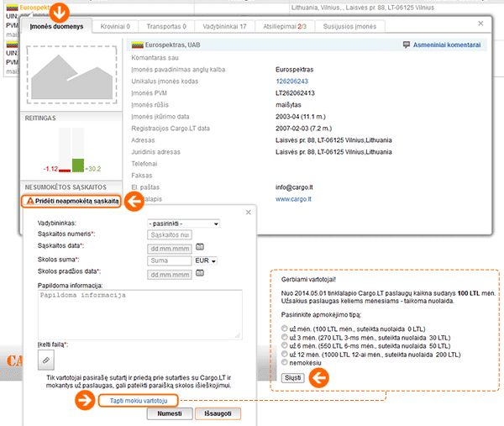Focus the Sąskaitos numeris input field
The image size is (504, 426).
[170, 235]
